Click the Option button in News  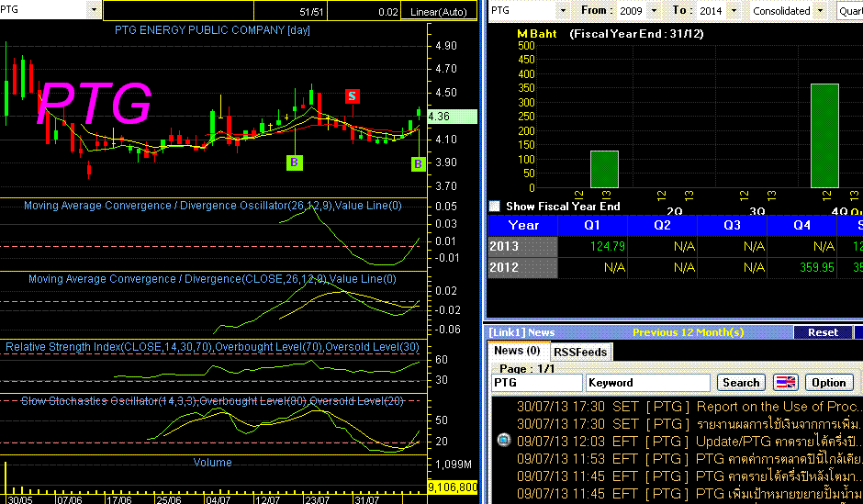(x=829, y=383)
